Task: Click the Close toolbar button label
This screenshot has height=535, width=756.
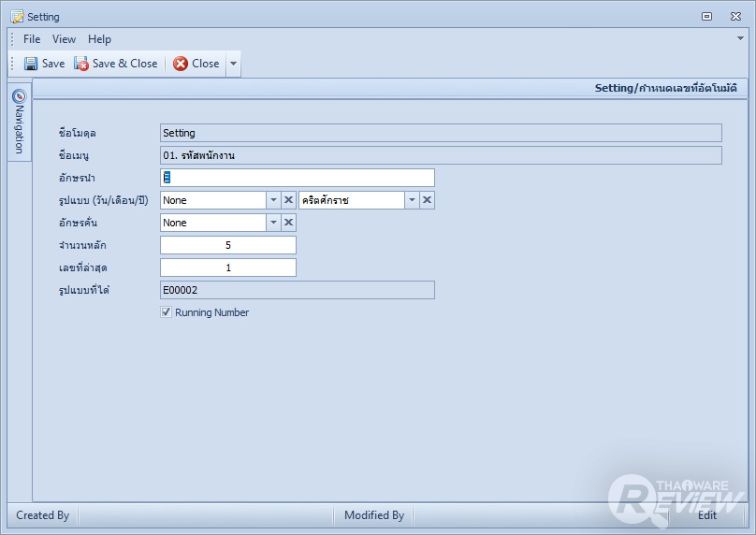Action: click(x=206, y=64)
